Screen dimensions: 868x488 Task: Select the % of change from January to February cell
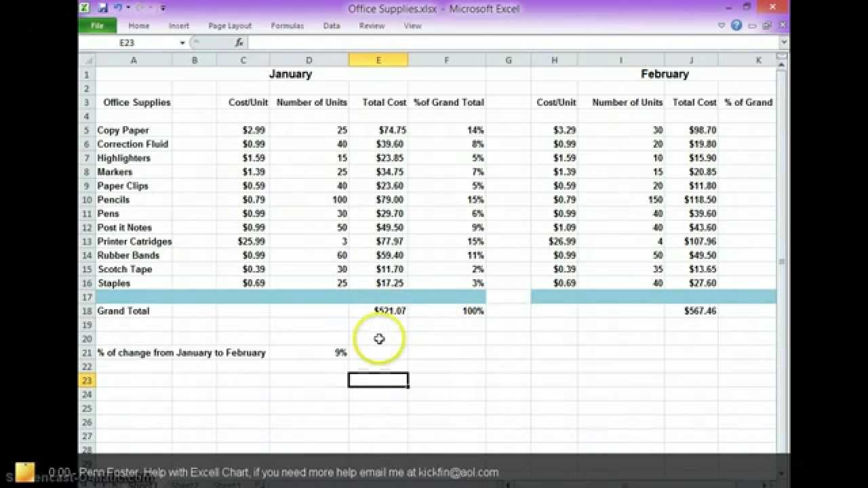coord(182,352)
